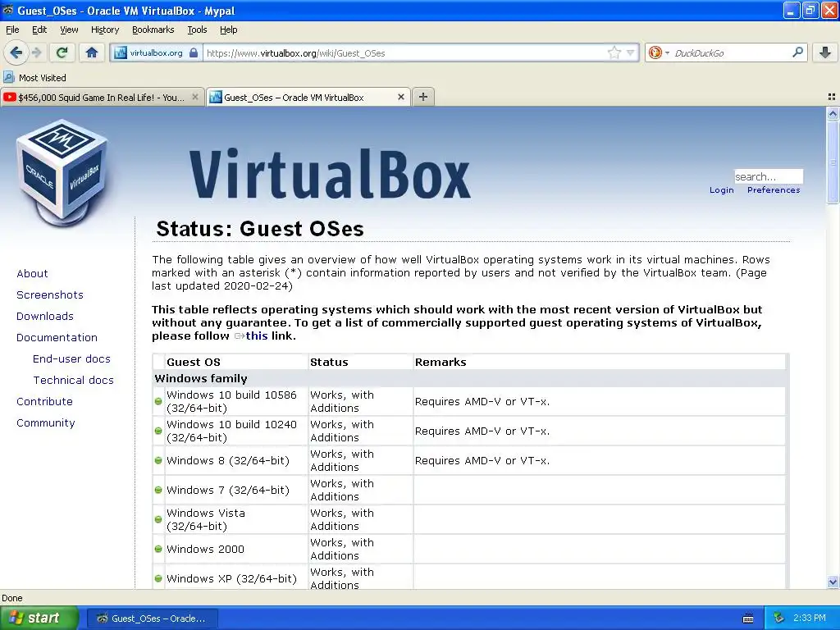Go to the Downloads sidebar link
840x630 pixels.
[45, 316]
